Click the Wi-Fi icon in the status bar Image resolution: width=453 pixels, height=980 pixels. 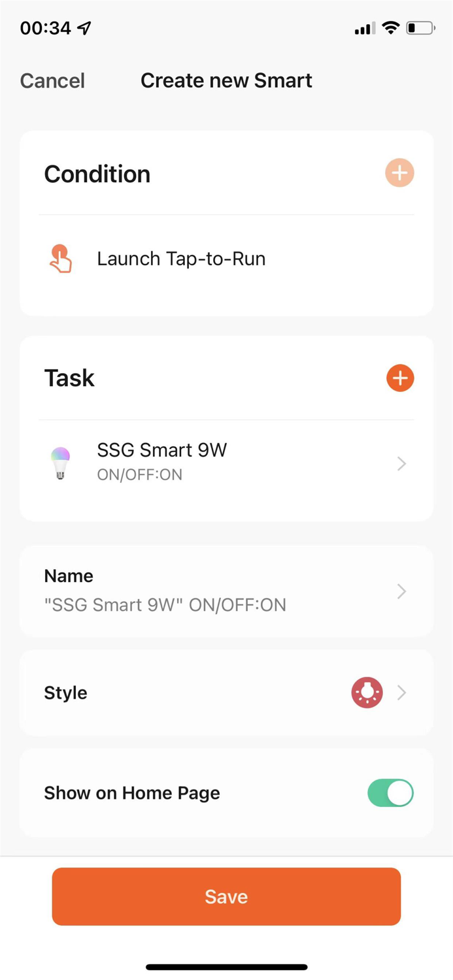(x=390, y=27)
